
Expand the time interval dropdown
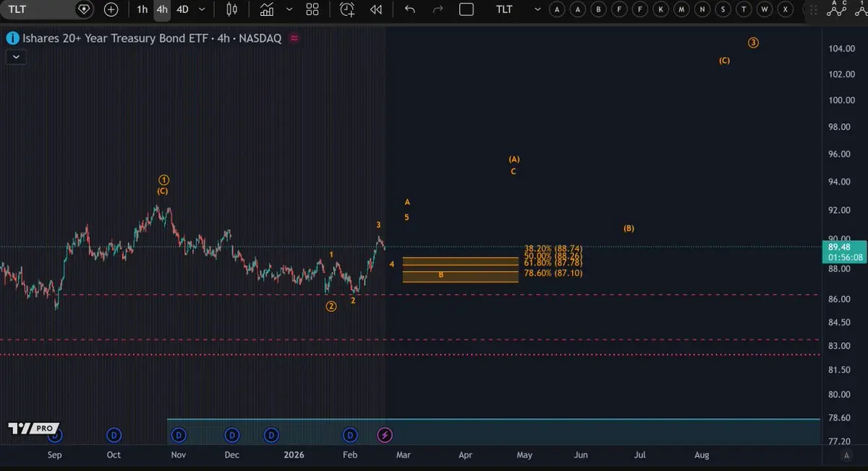pyautogui.click(x=202, y=9)
